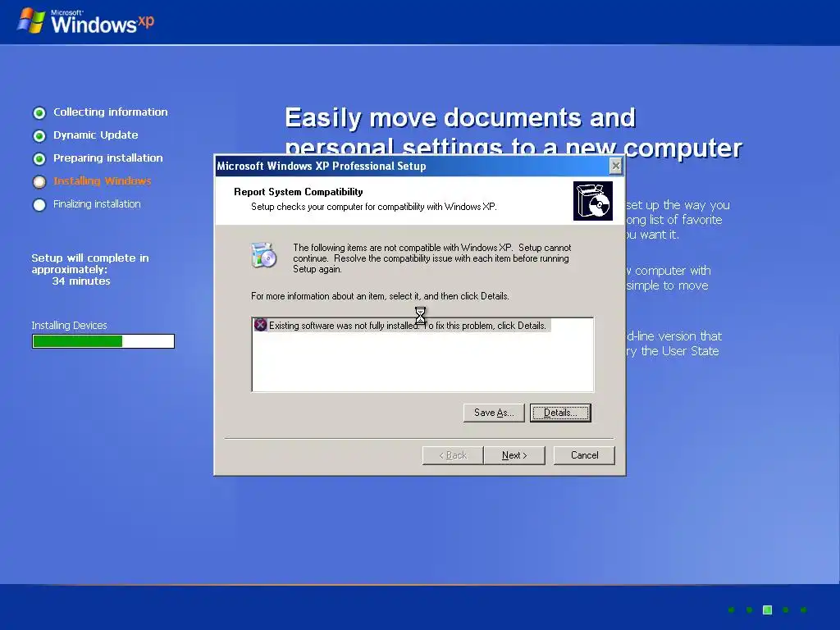Click the Finalizing installation step indicator

[x=39, y=204]
